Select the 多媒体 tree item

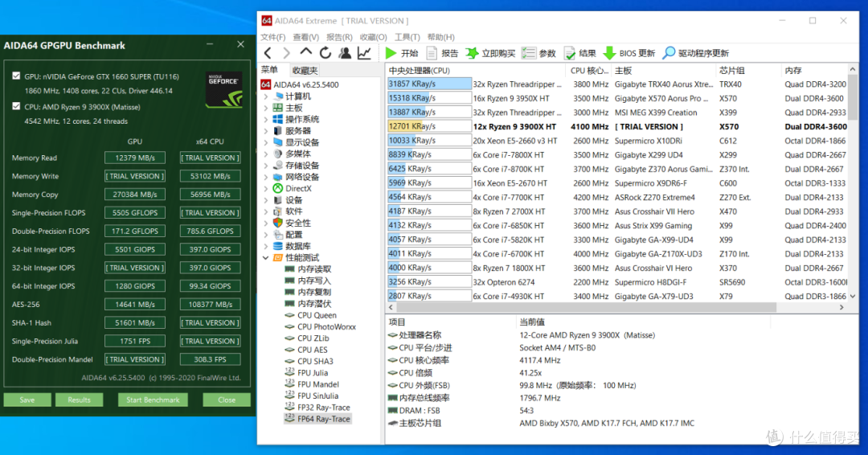[293, 154]
